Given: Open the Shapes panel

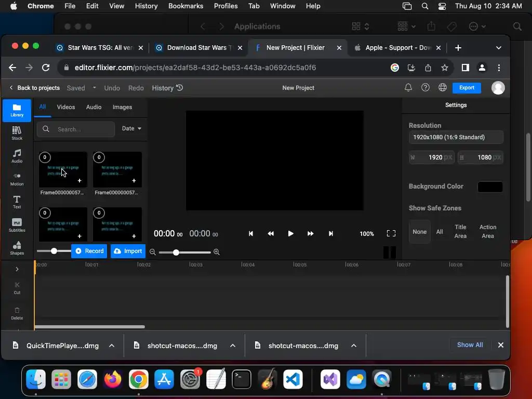Looking at the screenshot, I should tap(17, 248).
